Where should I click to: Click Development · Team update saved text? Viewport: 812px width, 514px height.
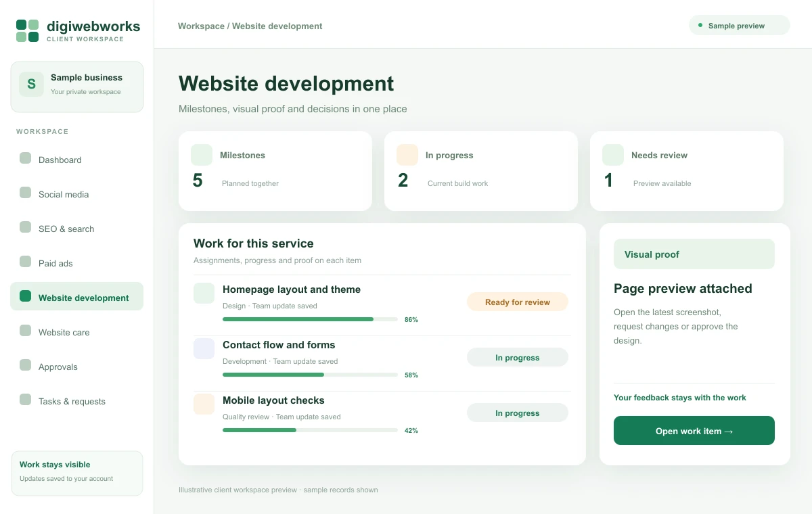[x=280, y=361]
